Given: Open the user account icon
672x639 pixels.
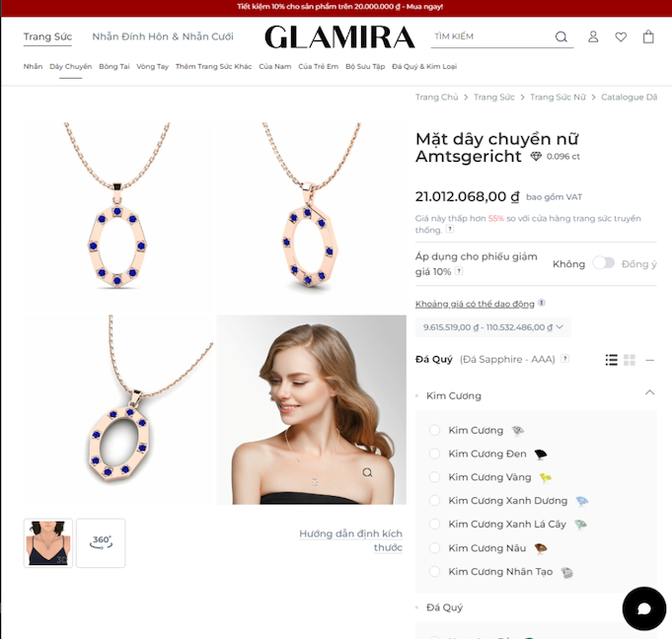Looking at the screenshot, I should pyautogui.click(x=593, y=36).
